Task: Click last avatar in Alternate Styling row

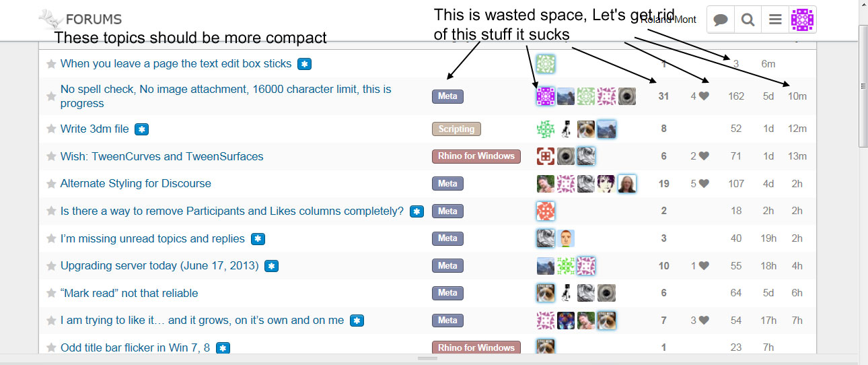Action: [627, 183]
